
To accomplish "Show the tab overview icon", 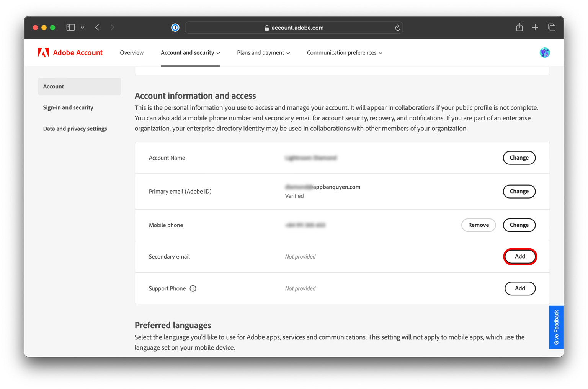I will pos(551,28).
